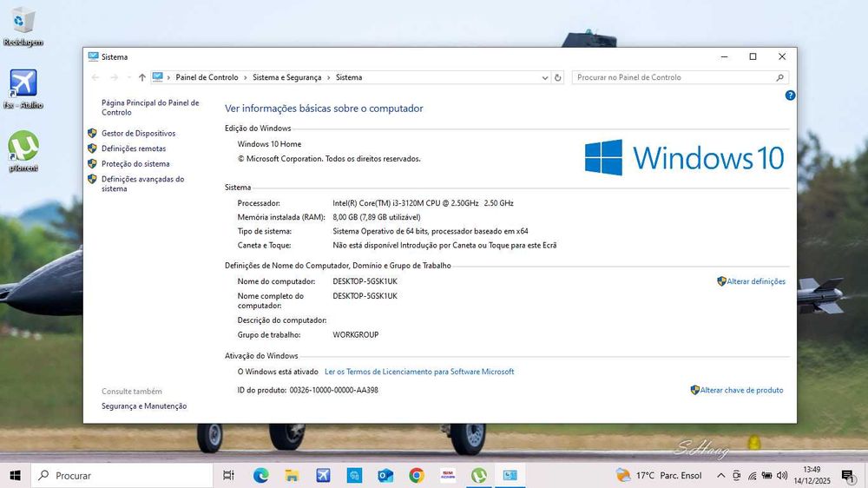Image resolution: width=868 pixels, height=488 pixels.
Task: Click the Windows 10 logo image
Action: click(x=684, y=157)
